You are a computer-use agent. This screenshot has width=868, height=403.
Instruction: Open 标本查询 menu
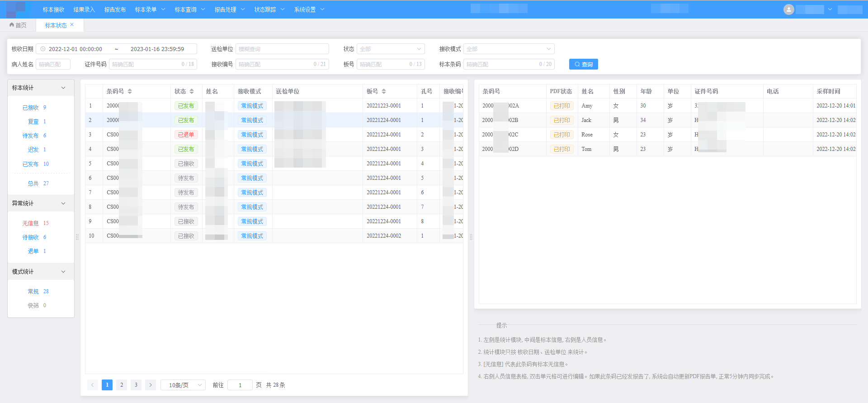(x=190, y=9)
